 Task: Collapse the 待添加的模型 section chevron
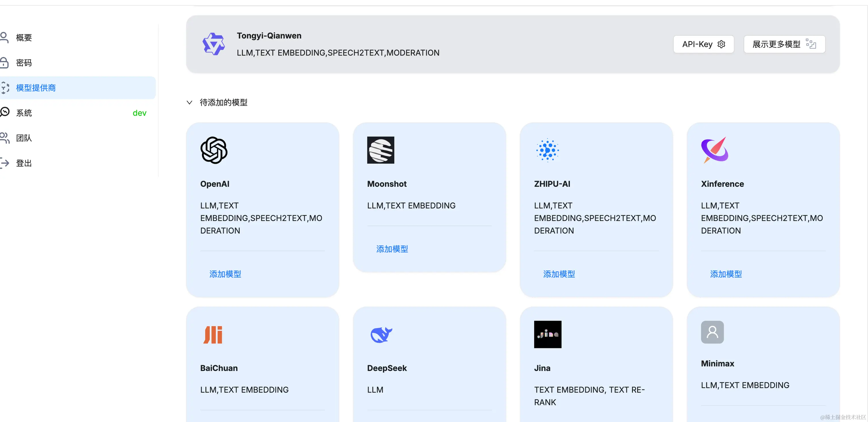pos(189,102)
